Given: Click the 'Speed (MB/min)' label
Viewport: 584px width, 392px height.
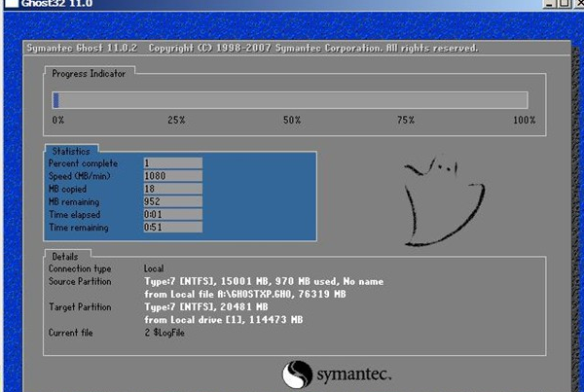Looking at the screenshot, I should pyautogui.click(x=80, y=176).
